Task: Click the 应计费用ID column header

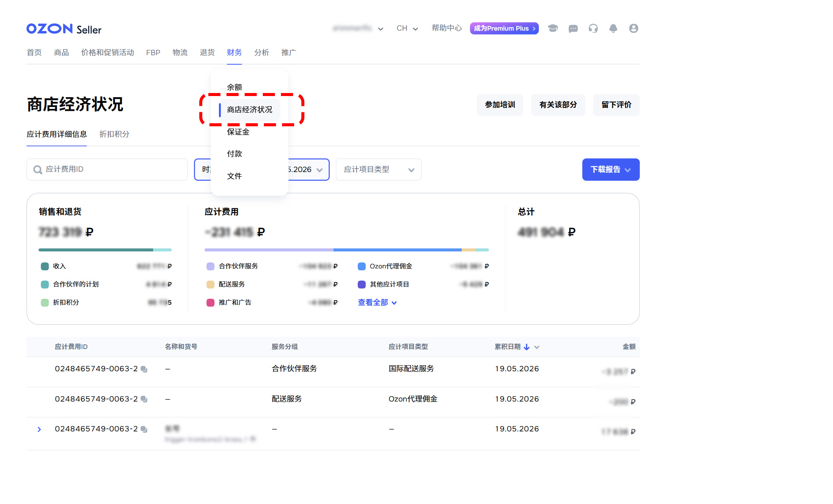Action: 71,347
